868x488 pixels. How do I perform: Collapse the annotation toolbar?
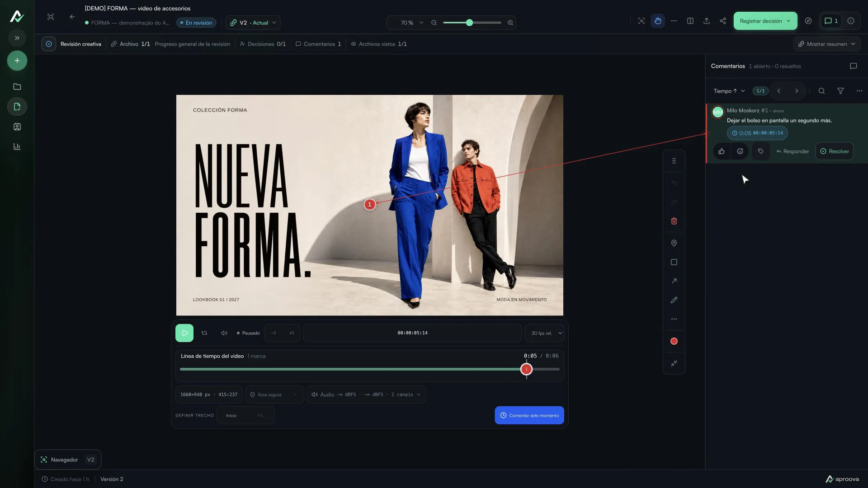674,363
